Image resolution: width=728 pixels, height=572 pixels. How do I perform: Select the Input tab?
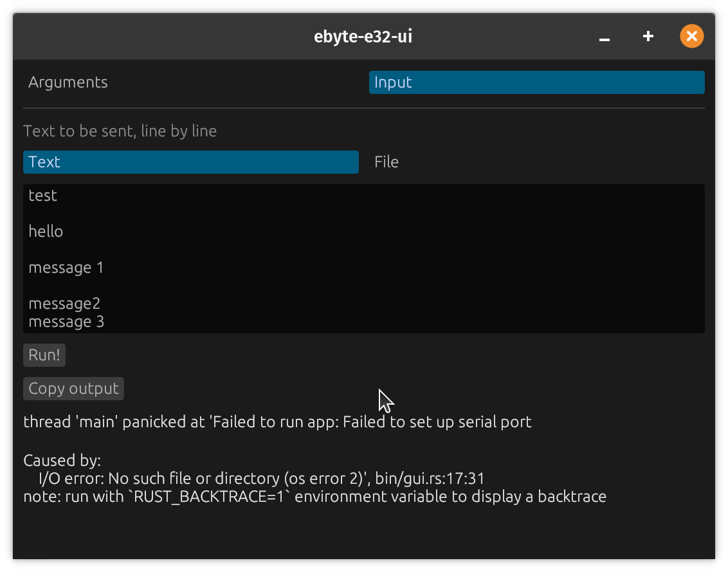[536, 82]
